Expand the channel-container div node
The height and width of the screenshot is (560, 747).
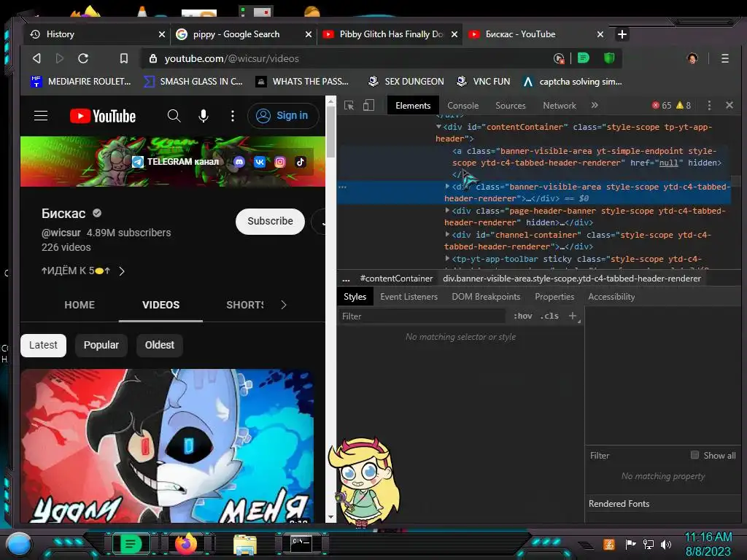(447, 235)
